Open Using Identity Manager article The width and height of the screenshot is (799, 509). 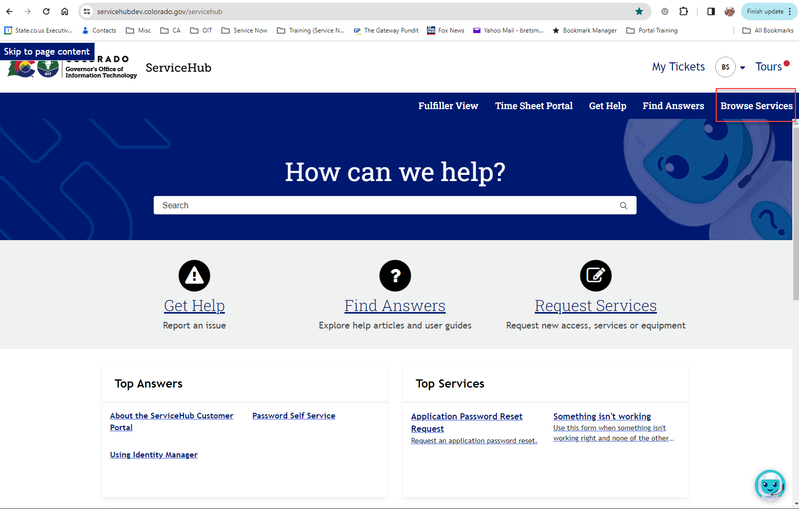point(153,454)
